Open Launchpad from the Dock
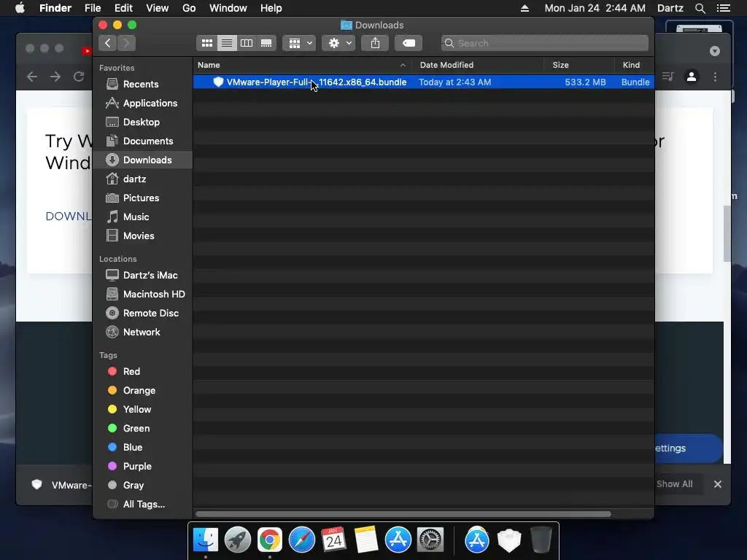Screen dimensions: 747x560 [x=237, y=540]
